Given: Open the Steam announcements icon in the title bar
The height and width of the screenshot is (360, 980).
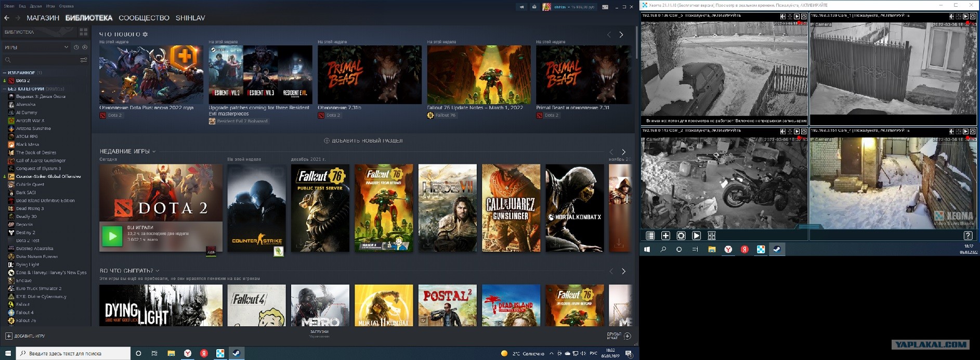Looking at the screenshot, I should pos(521,7).
